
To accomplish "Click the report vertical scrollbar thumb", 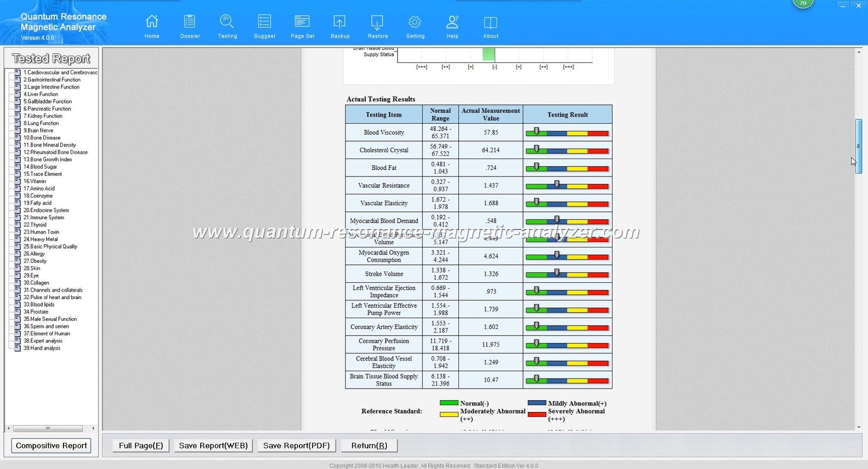I will click(859, 146).
